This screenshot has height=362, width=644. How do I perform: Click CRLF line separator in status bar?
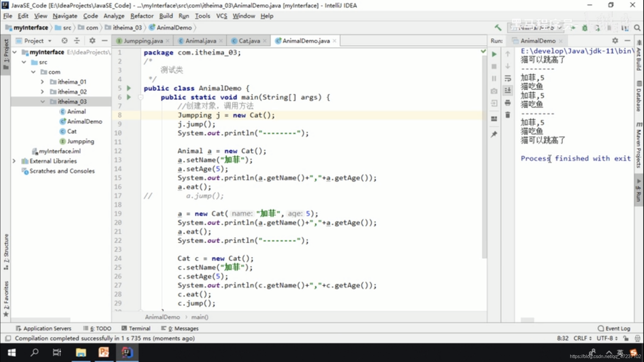(x=582, y=338)
